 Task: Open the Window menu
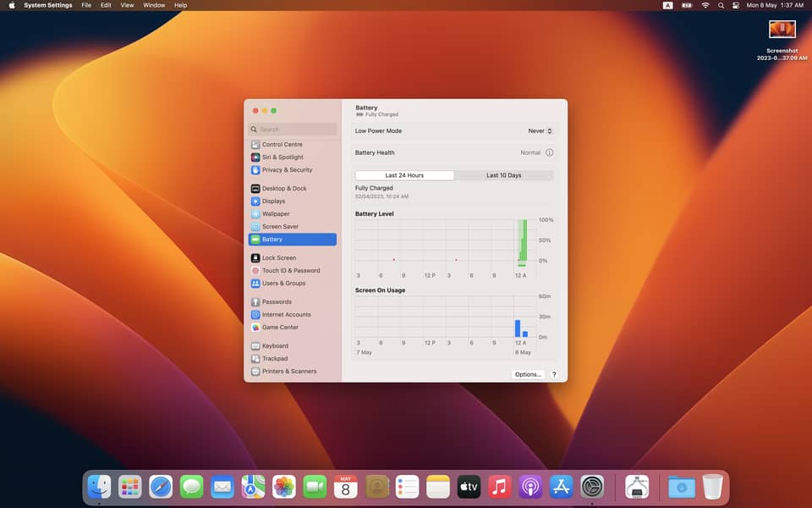[x=154, y=5]
